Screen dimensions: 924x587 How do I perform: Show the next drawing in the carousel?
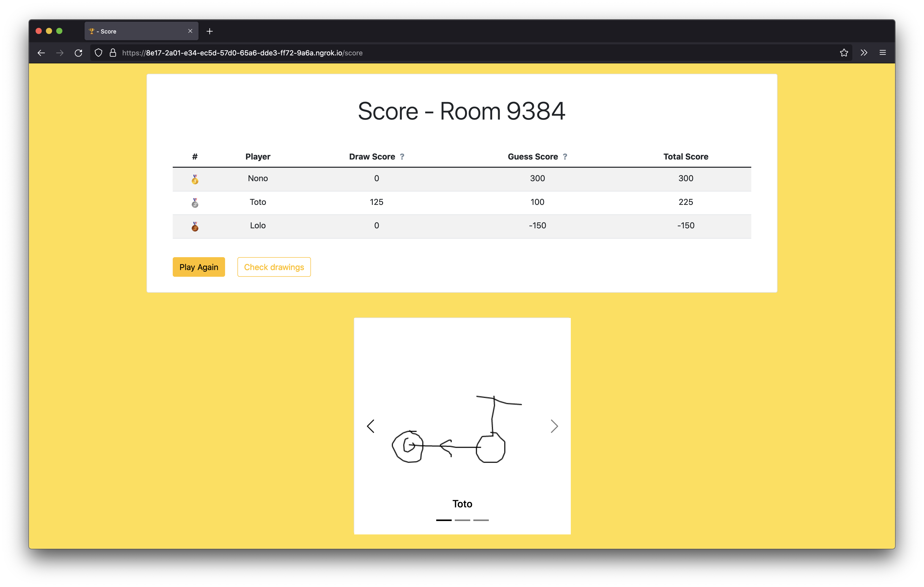[554, 426]
